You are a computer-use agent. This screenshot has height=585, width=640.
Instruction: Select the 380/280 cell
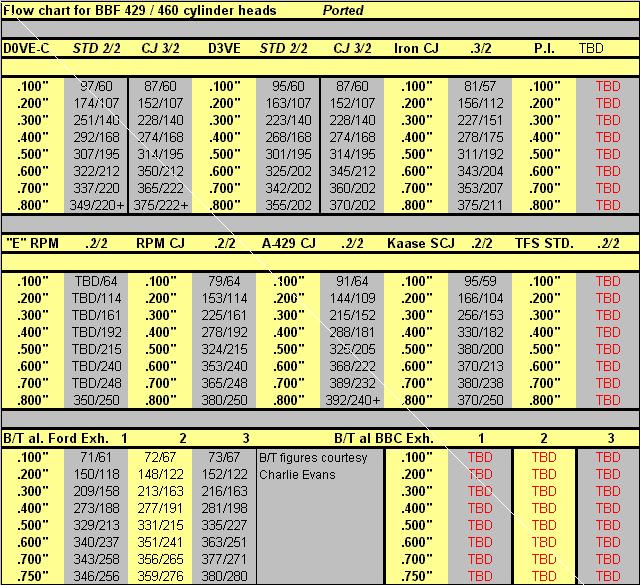[x=224, y=577]
